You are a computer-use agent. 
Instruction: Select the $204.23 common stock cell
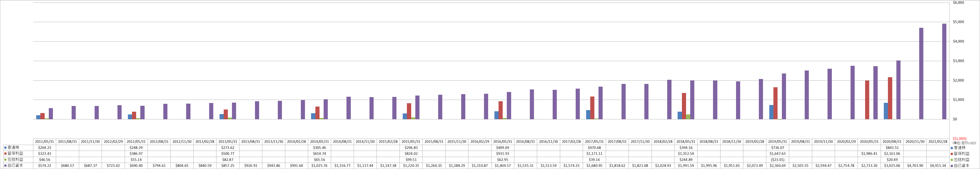point(44,148)
